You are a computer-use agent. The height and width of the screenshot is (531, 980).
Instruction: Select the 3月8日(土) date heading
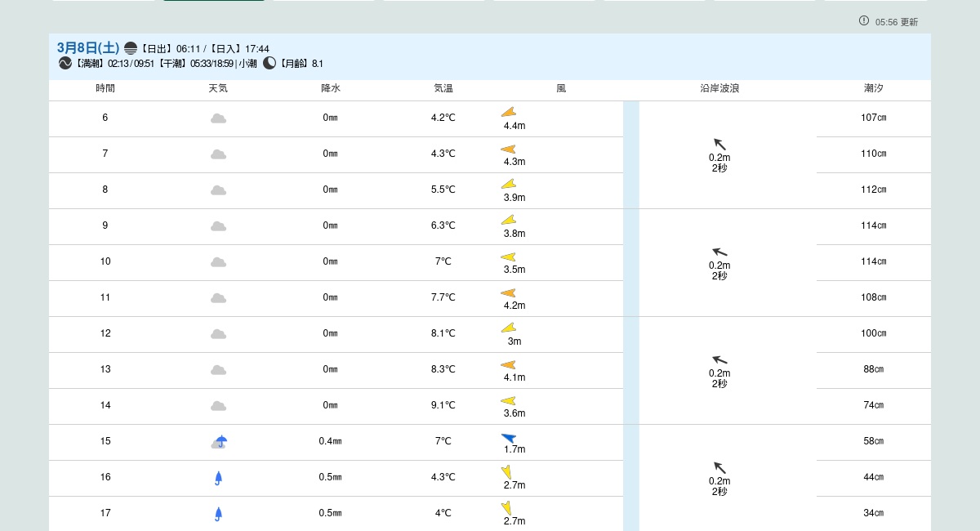[x=88, y=48]
